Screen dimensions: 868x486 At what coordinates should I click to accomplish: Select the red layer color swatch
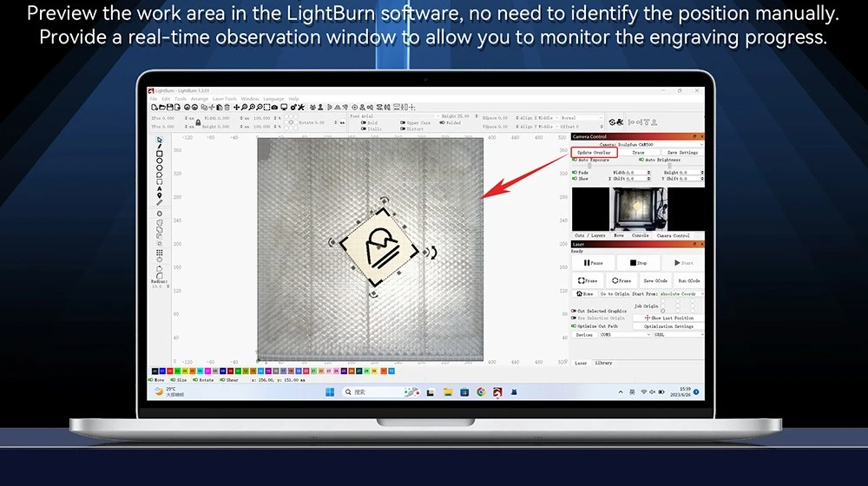[x=170, y=371]
